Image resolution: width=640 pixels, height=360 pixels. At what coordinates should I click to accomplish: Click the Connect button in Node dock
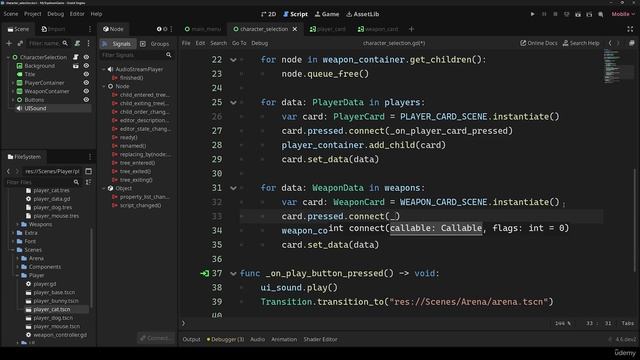click(x=155, y=338)
